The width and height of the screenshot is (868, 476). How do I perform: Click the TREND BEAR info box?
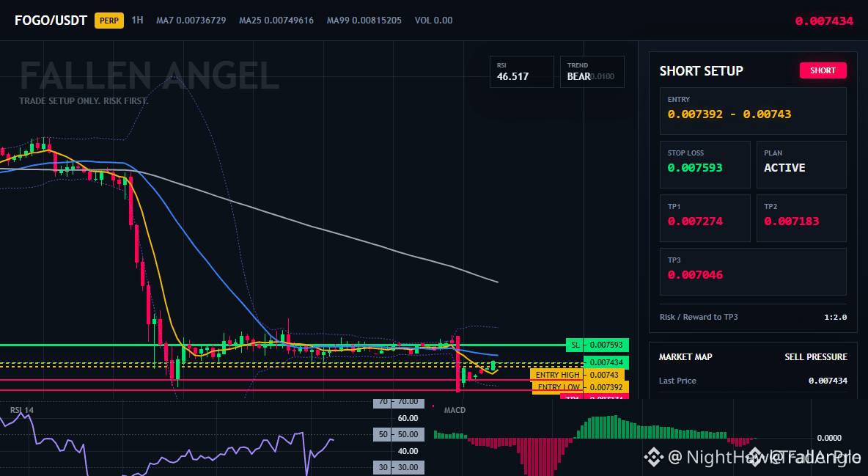(592, 71)
